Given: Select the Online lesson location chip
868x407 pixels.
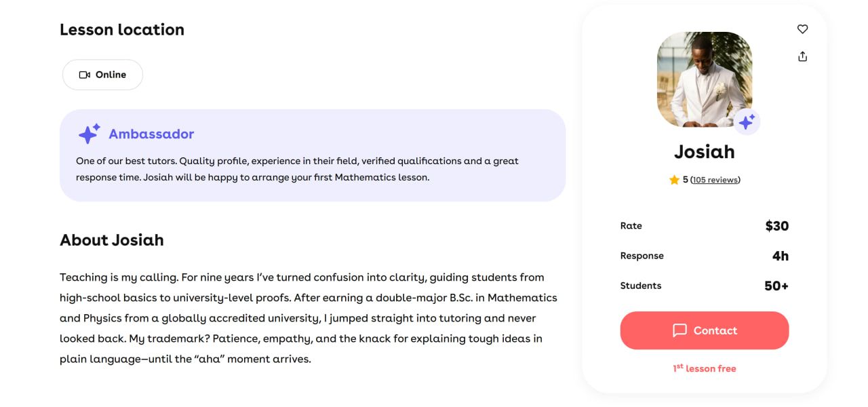Looking at the screenshot, I should [102, 75].
